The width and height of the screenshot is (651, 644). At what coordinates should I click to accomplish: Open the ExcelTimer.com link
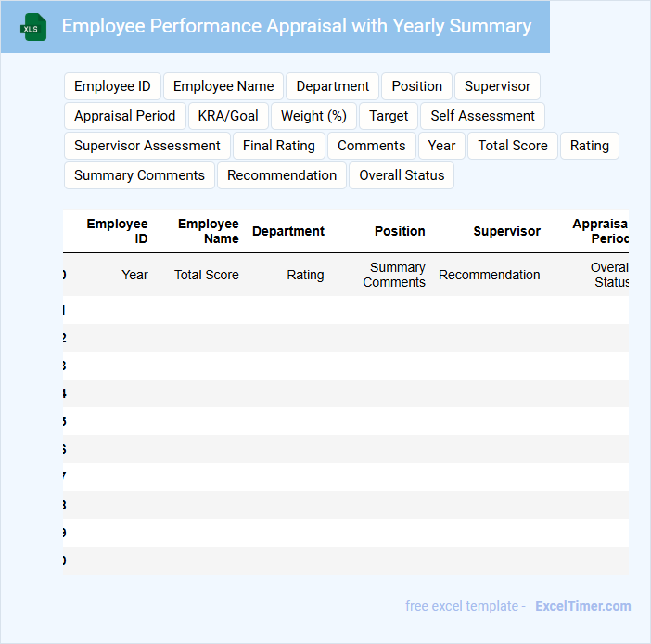(x=582, y=606)
